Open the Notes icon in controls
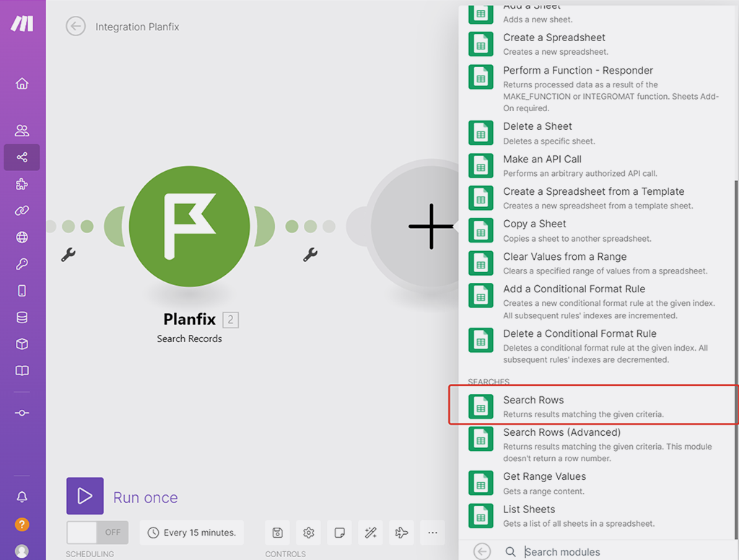739x560 pixels. click(339, 533)
